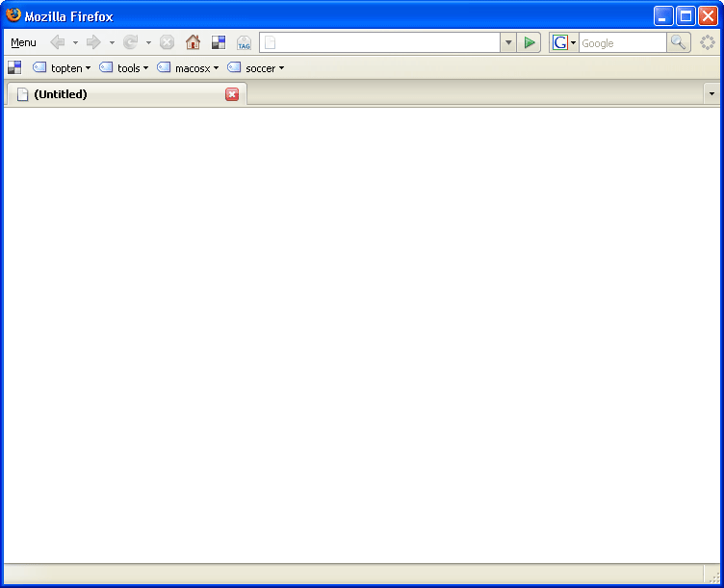724x588 pixels.
Task: Click the green Go arrow button
Action: 530,43
